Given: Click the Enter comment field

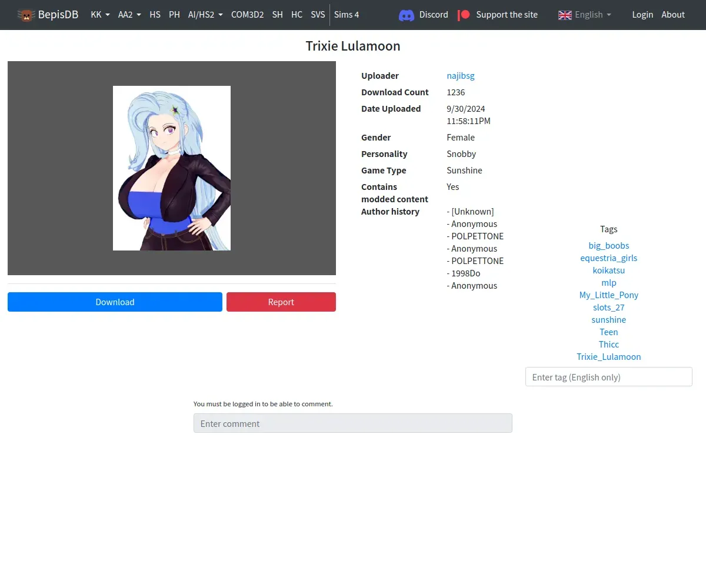Looking at the screenshot, I should click(x=353, y=423).
